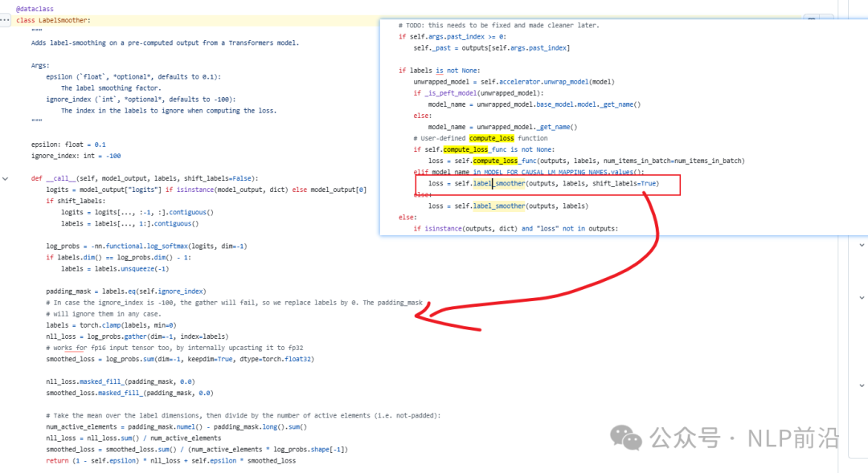Click 'if self.args.past_index >= 0:' in the popup
Screen dimensions: 868x473
(452, 36)
